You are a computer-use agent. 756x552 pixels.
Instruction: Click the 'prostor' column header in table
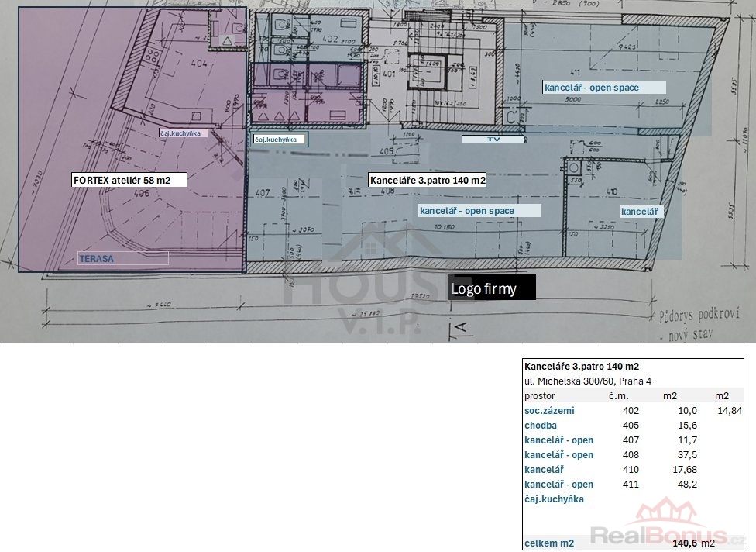[x=540, y=396]
